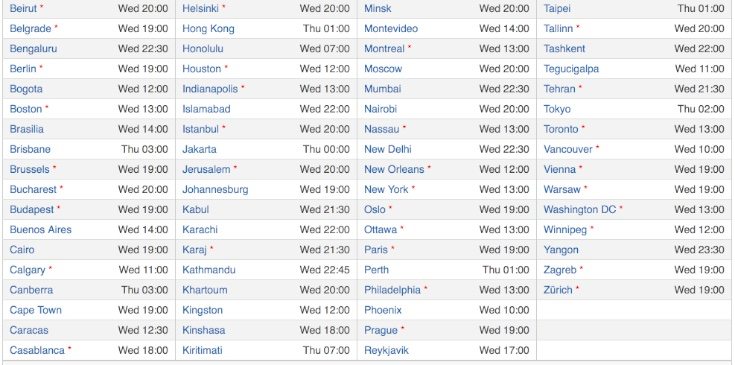
Task: Open the Brisbane city link
Action: [30, 149]
